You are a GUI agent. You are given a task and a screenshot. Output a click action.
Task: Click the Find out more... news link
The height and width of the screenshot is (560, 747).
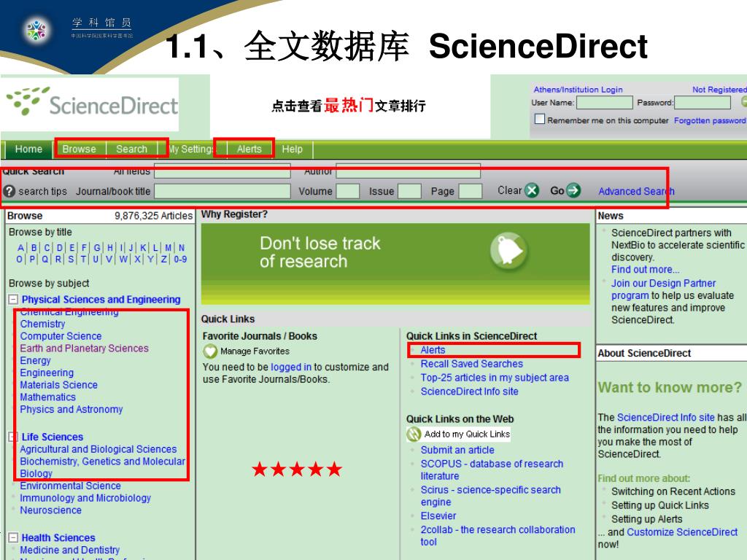(645, 270)
